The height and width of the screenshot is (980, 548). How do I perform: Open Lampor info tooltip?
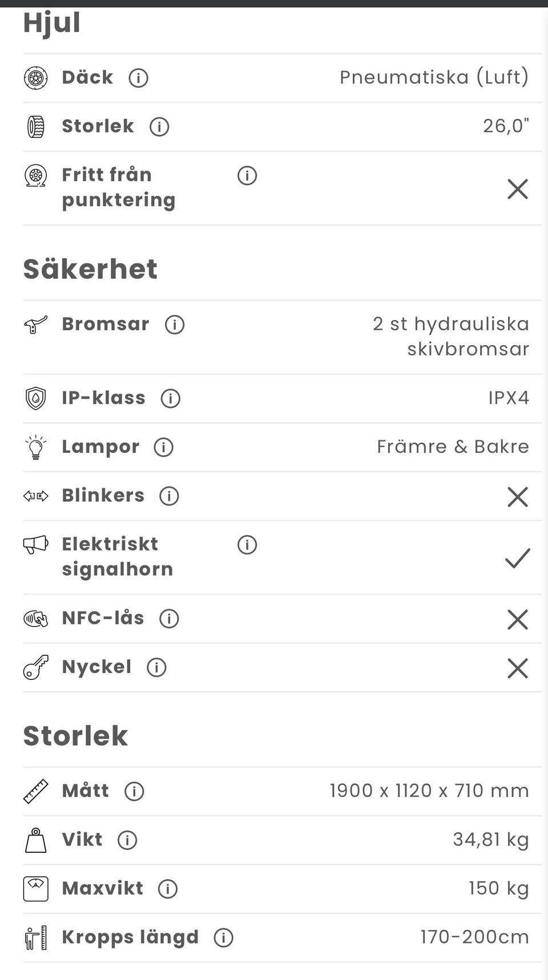click(164, 447)
